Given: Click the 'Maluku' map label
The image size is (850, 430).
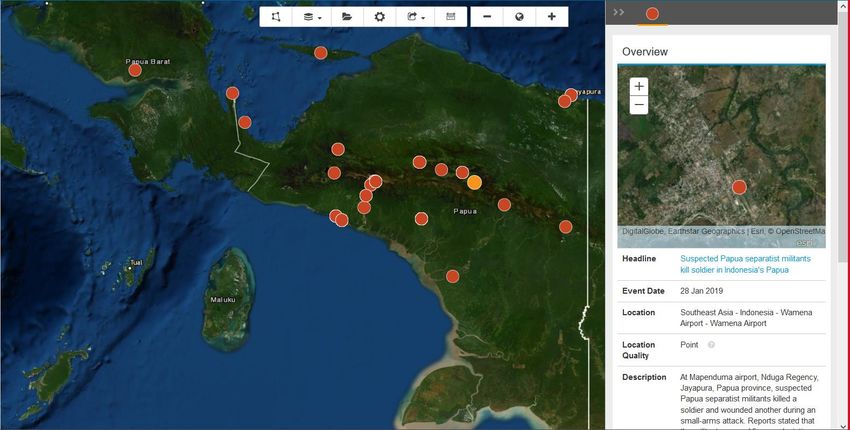Looking at the screenshot, I should (x=223, y=299).
